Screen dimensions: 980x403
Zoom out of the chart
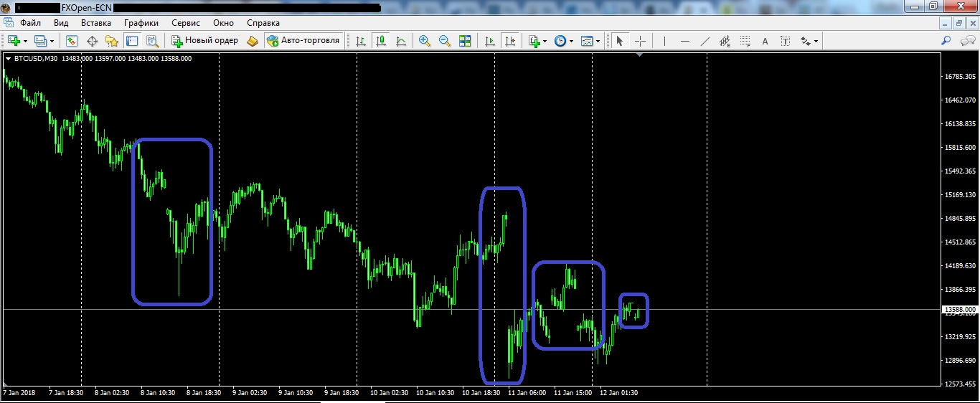click(445, 41)
